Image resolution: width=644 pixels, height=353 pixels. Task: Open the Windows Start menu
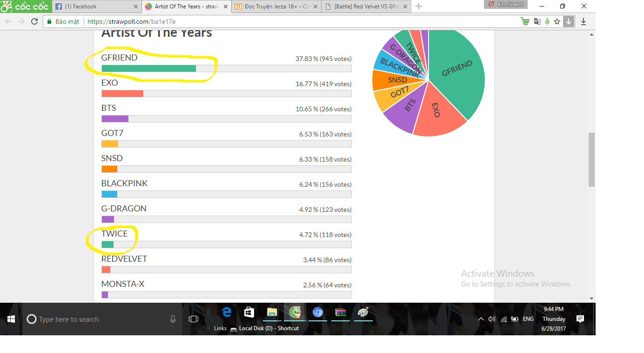[x=11, y=319]
